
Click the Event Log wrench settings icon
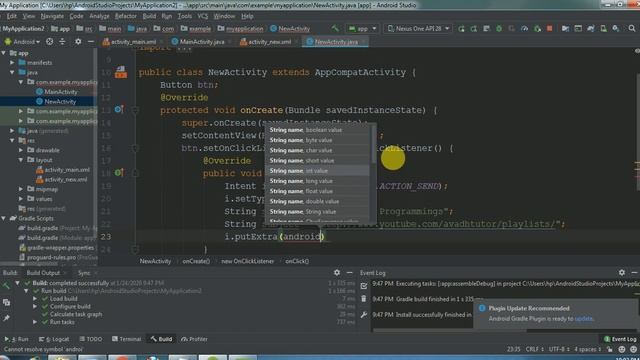coord(364,315)
